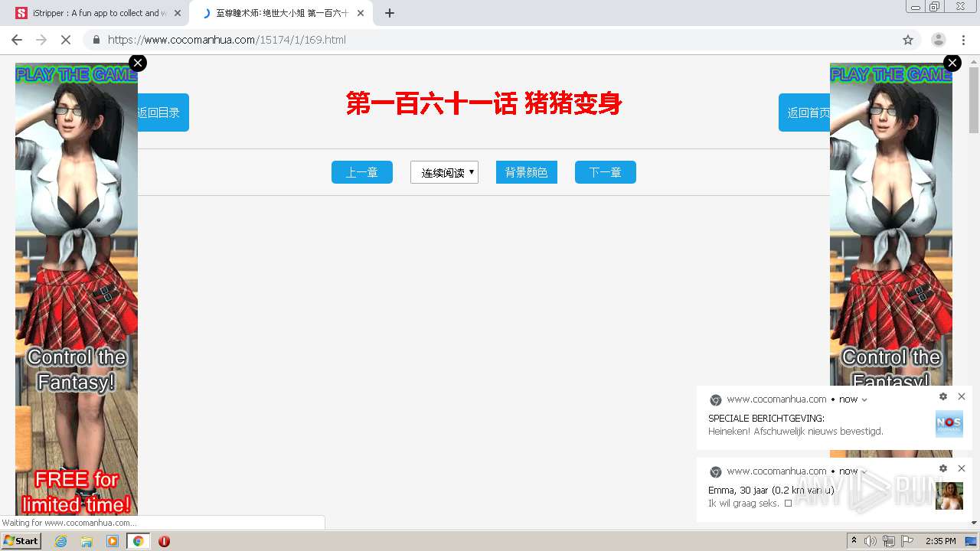
Task: Click chapter title 第一百六十一话 猪猪变身
Action: coord(484,103)
